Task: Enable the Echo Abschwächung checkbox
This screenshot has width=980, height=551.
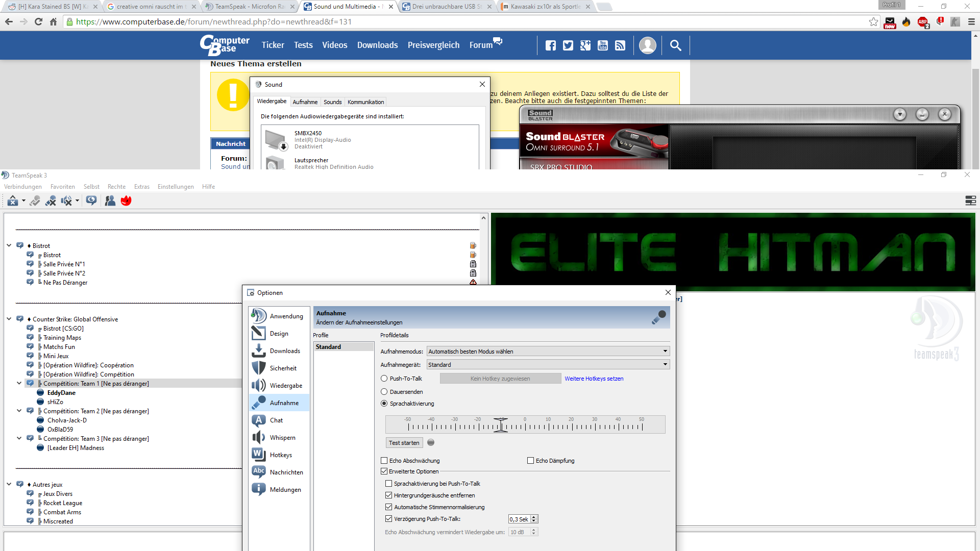Action: (384, 461)
